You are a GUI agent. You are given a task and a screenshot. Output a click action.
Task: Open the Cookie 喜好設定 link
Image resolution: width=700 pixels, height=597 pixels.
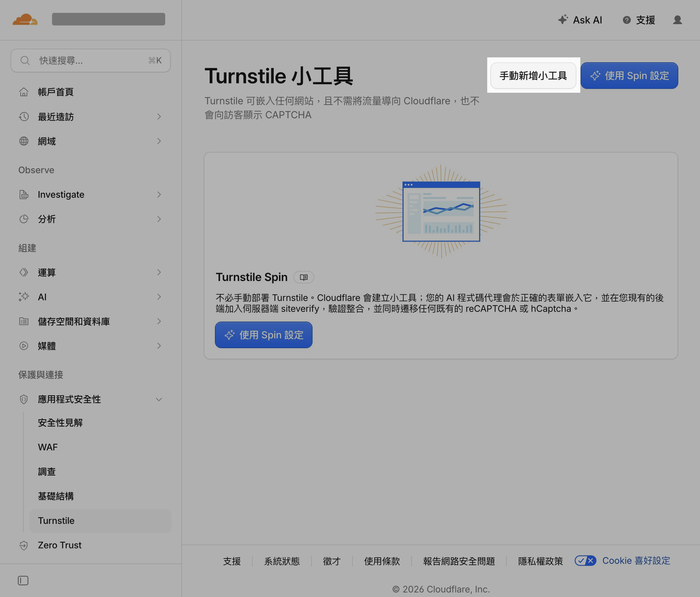point(636,561)
